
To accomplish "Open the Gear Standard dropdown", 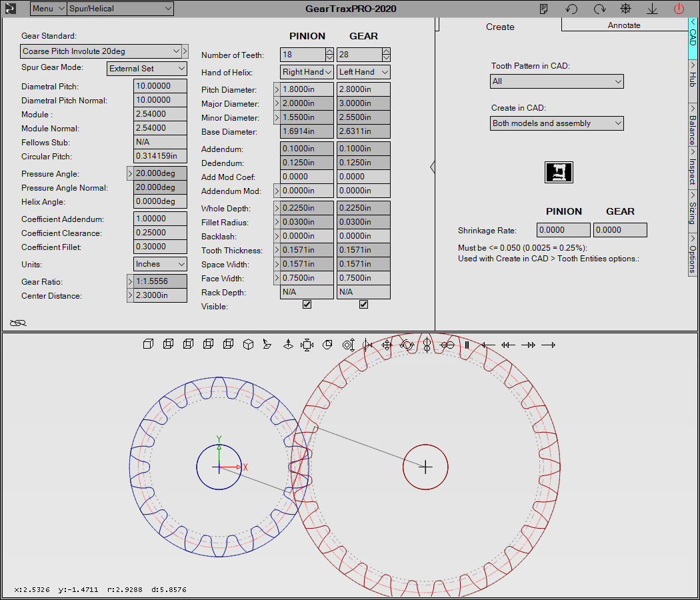I will coord(101,51).
